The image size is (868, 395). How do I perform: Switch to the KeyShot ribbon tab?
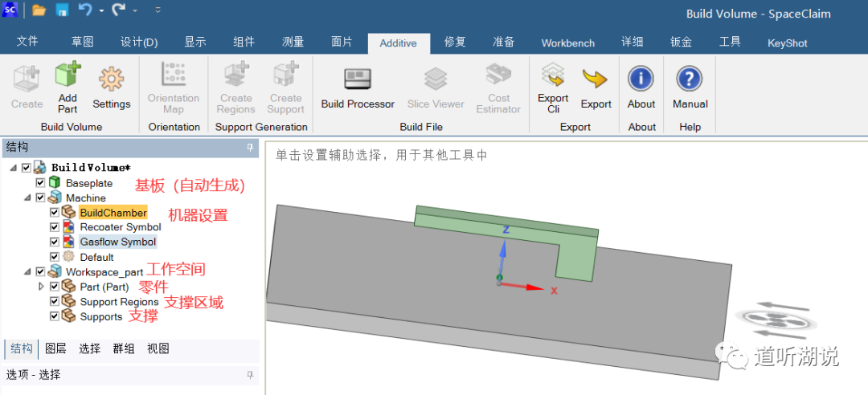click(787, 43)
